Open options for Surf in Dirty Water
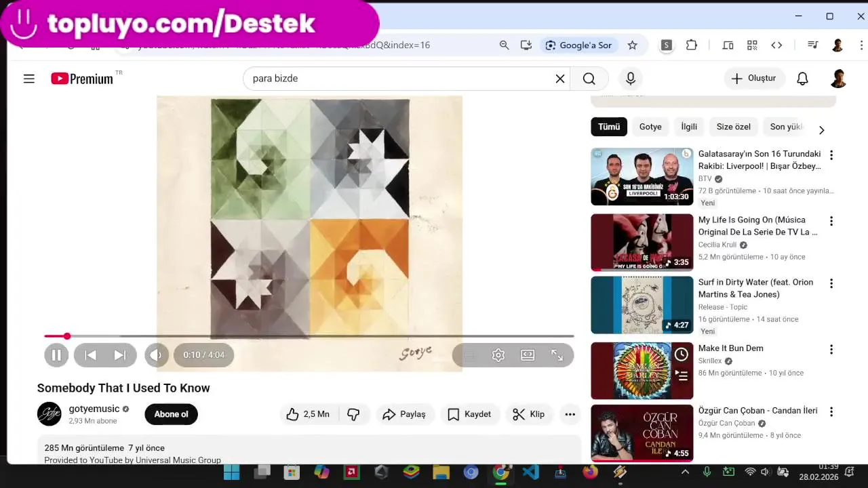 pyautogui.click(x=831, y=283)
